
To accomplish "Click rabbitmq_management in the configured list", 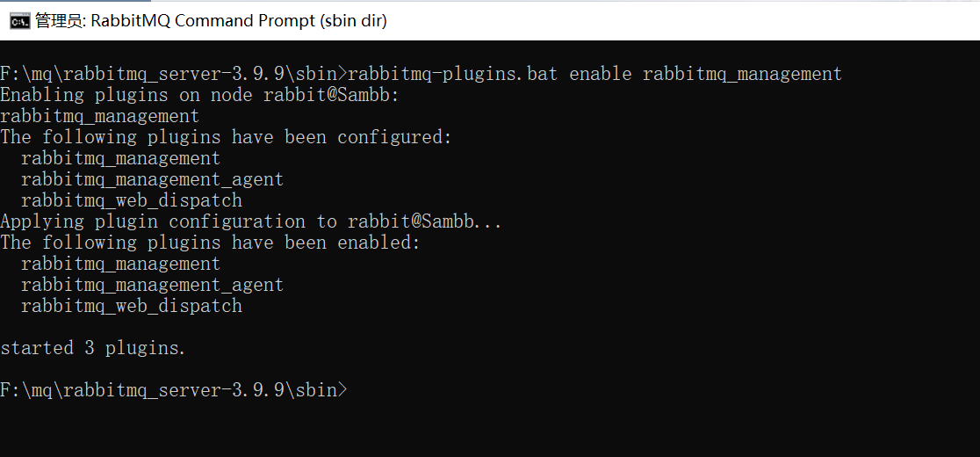I will pos(120,158).
